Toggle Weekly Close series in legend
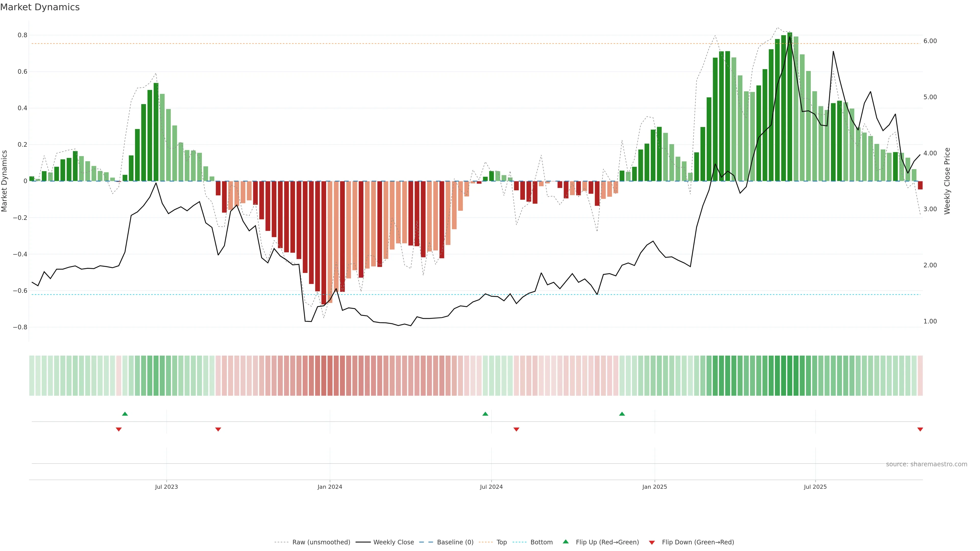980x551 pixels. pos(393,542)
